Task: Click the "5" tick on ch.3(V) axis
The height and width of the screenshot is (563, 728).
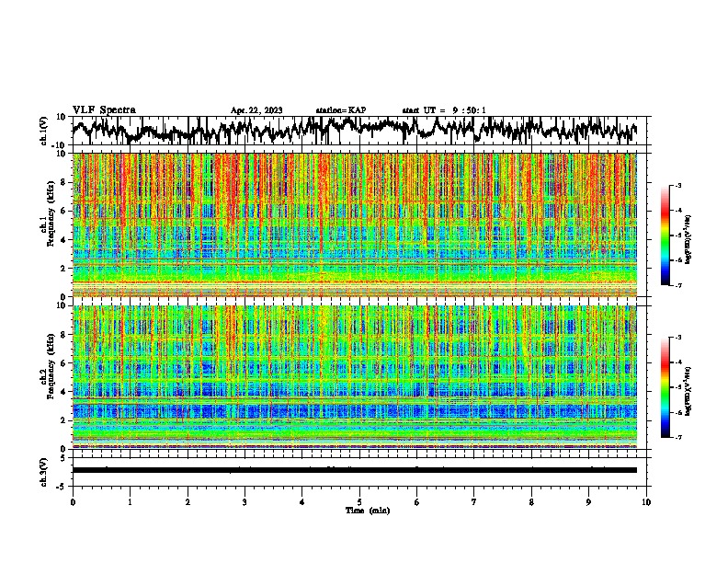Action: click(63, 458)
